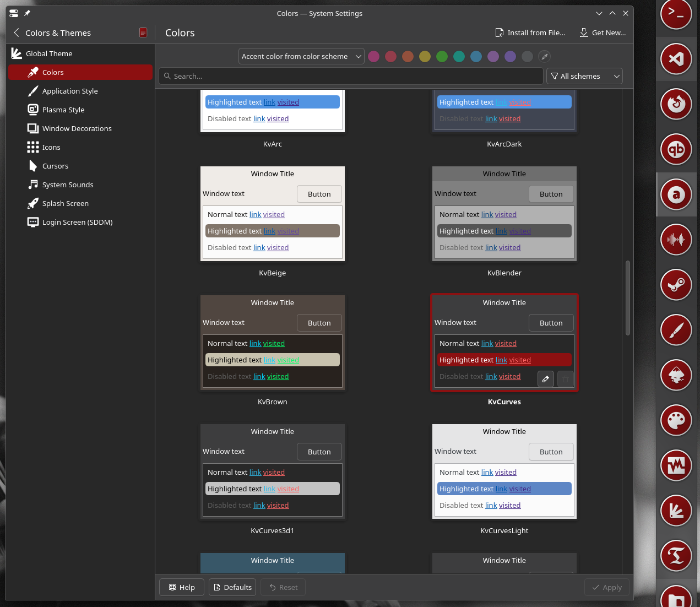This screenshot has width=700, height=607.
Task: Click Install from File...
Action: click(530, 32)
